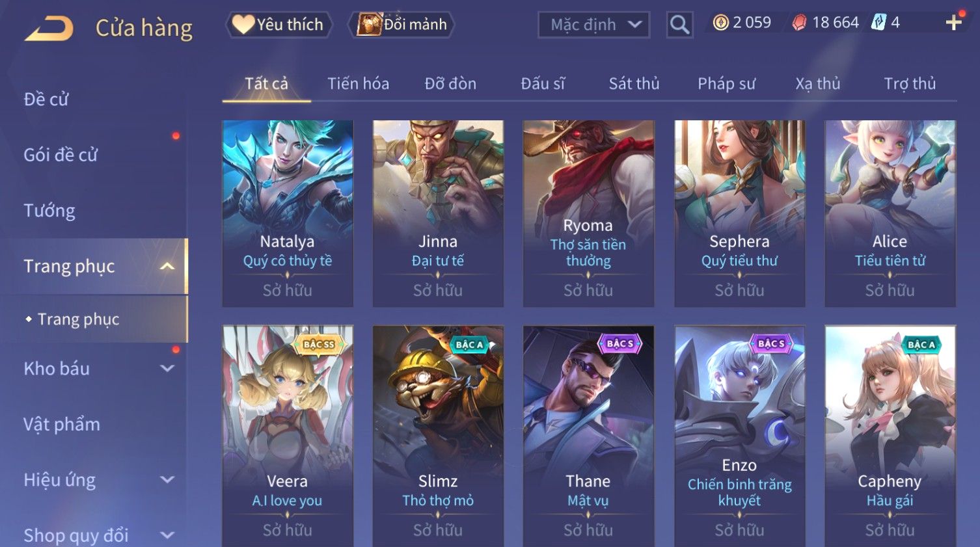980x547 pixels.
Task: Open the search magnifier icon
Action: [679, 25]
